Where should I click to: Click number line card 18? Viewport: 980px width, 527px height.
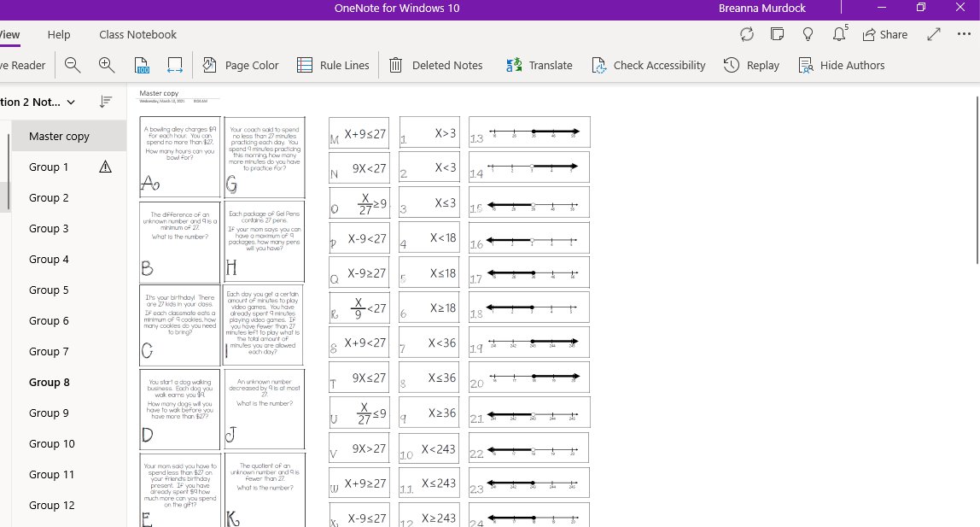click(529, 307)
